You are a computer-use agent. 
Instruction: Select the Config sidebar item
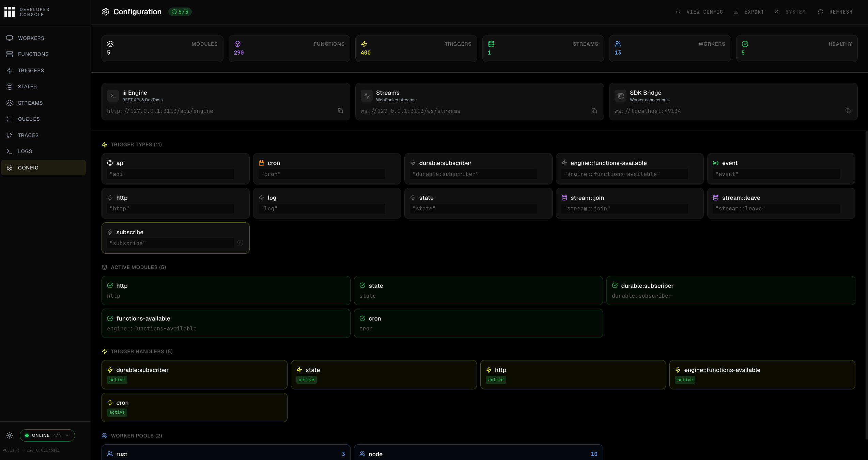(43, 168)
